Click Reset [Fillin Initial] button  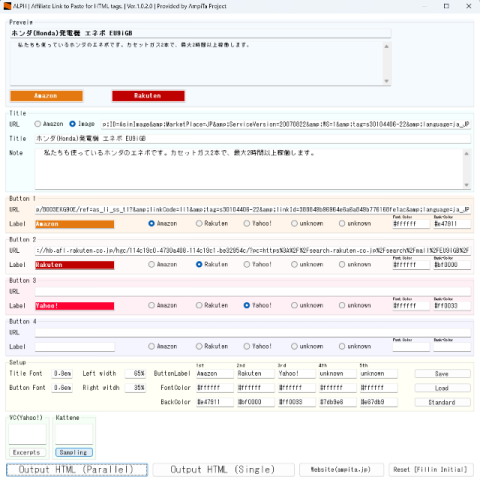click(x=431, y=470)
